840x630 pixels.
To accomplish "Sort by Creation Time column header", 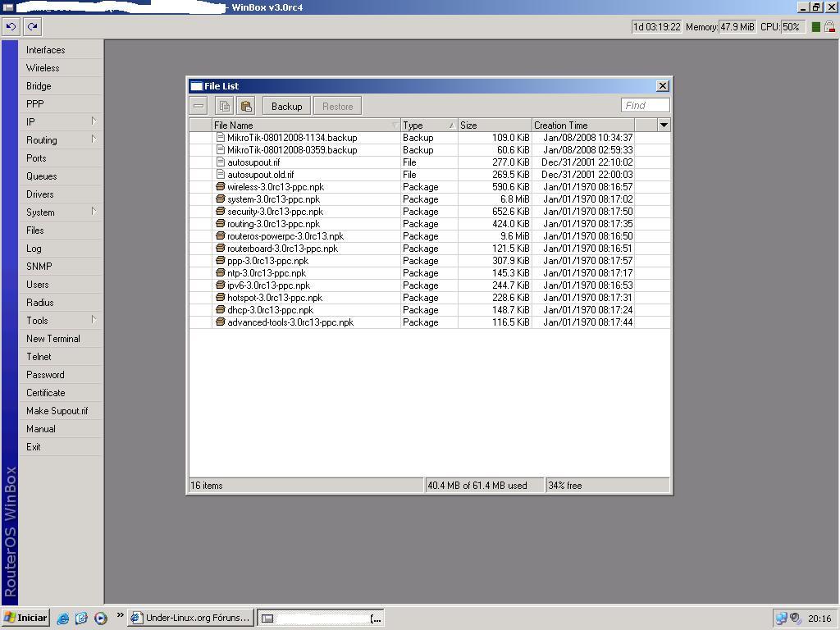I will [583, 125].
